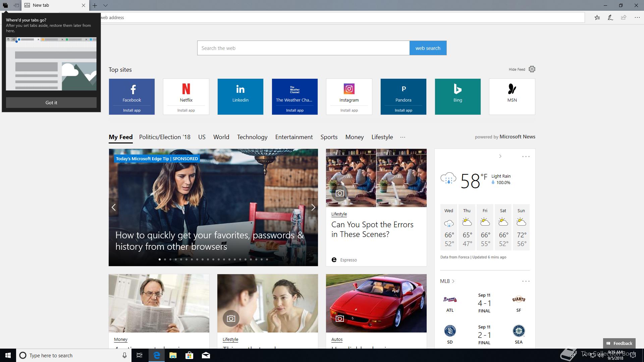Open the man reading newspaper thumbnail
The width and height of the screenshot is (644, 362).
point(159,303)
